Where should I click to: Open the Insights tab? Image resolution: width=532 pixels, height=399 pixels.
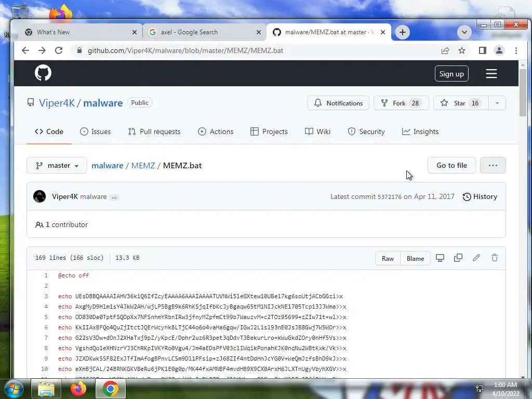click(x=420, y=131)
